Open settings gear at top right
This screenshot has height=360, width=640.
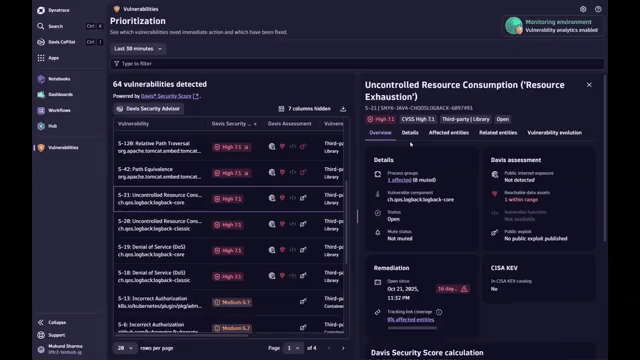coord(583,9)
